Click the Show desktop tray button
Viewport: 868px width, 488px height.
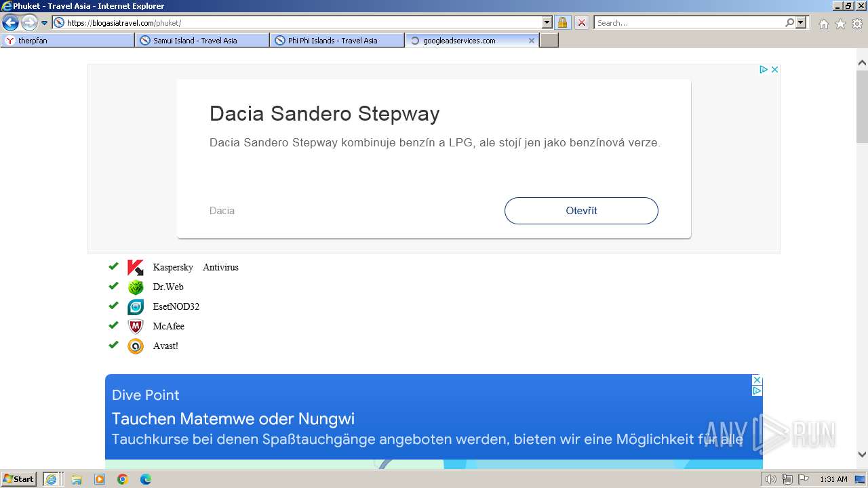click(x=861, y=479)
